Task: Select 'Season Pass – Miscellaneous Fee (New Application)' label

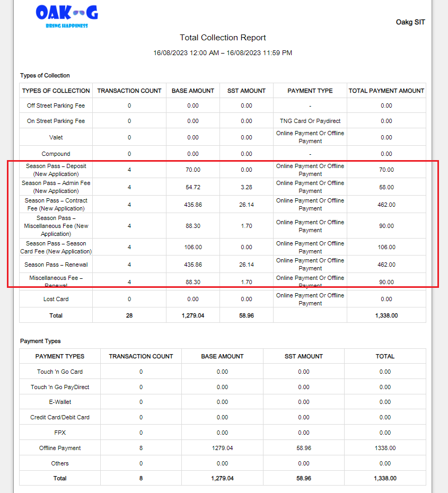Action: [56, 226]
